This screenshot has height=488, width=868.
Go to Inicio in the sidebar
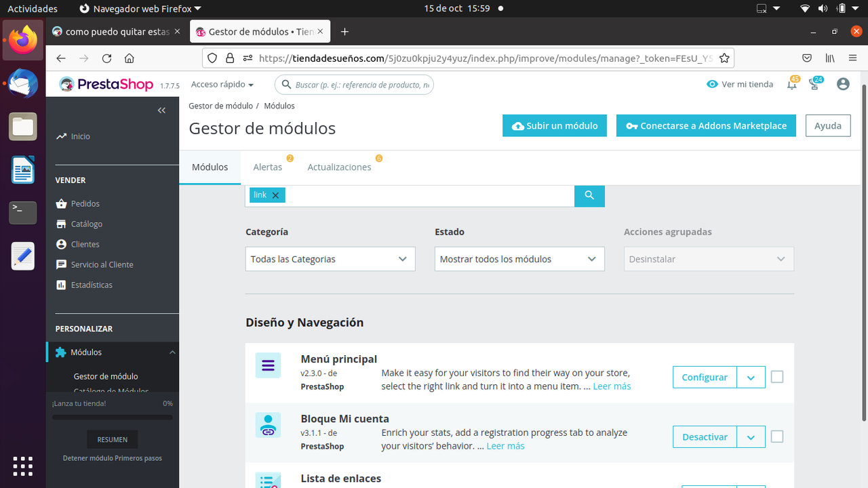pos(81,136)
